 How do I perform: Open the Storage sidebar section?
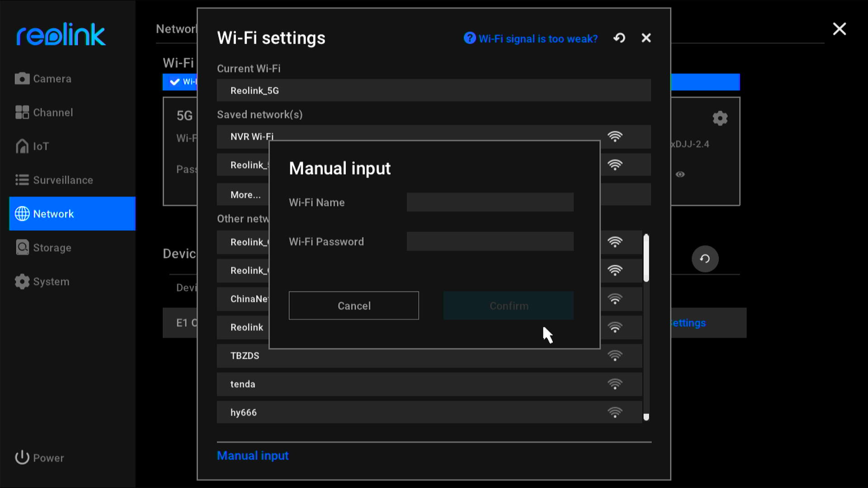tap(72, 248)
